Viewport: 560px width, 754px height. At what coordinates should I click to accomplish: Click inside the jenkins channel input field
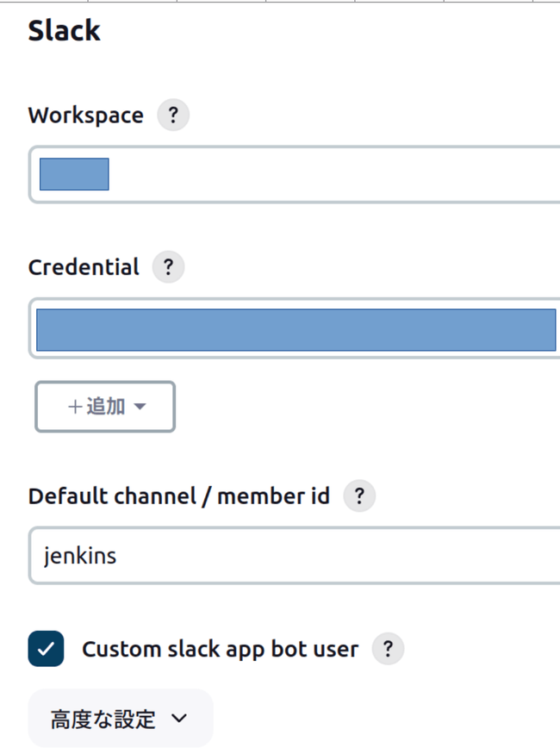click(x=258, y=555)
